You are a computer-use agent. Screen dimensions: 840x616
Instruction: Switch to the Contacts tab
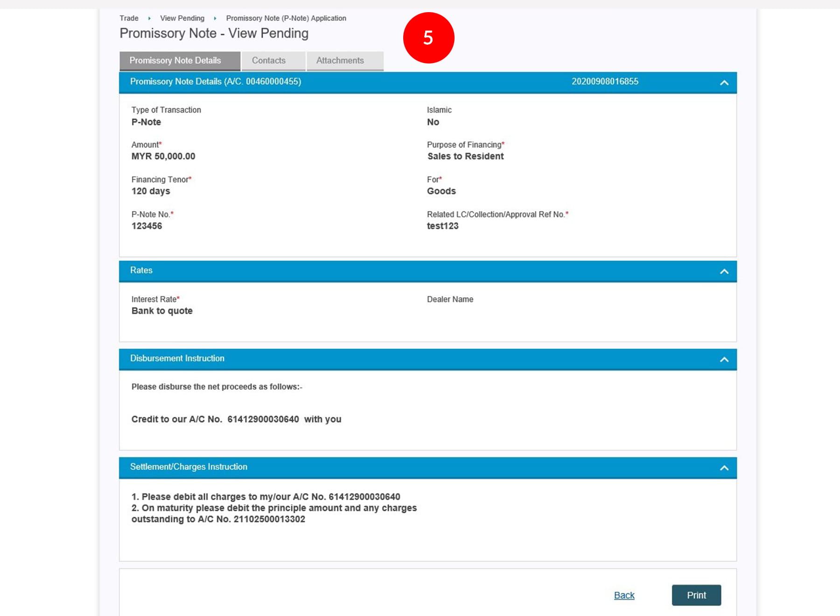point(269,61)
